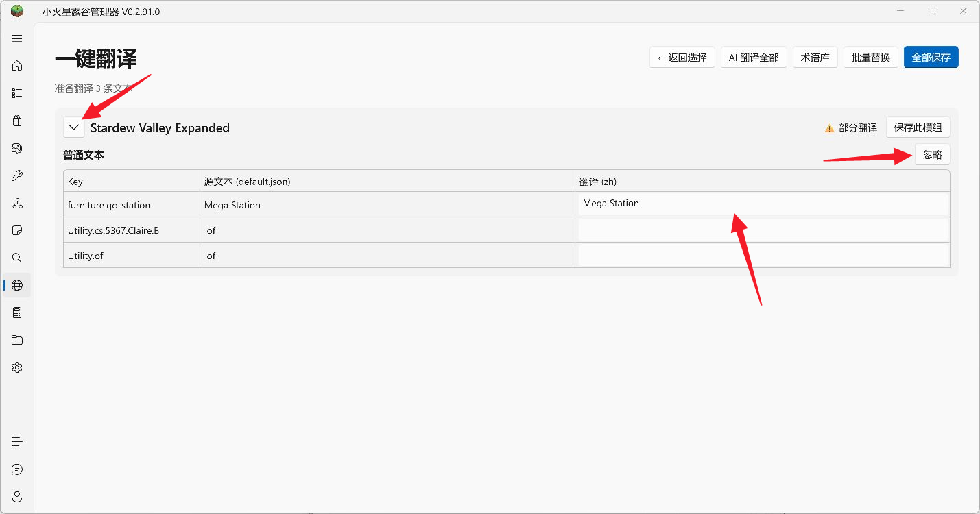This screenshot has height=514, width=980.
Task: Start AI 翻译全部 translation
Action: (754, 58)
